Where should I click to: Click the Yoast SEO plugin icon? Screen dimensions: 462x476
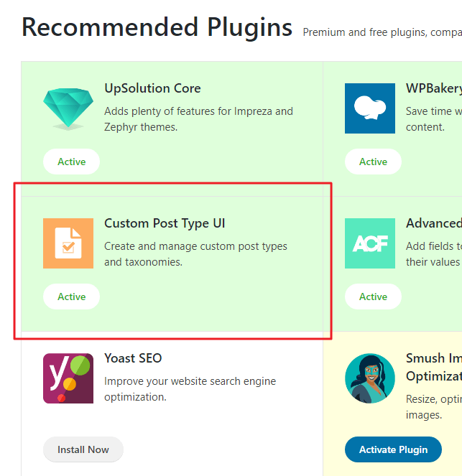[x=68, y=378]
